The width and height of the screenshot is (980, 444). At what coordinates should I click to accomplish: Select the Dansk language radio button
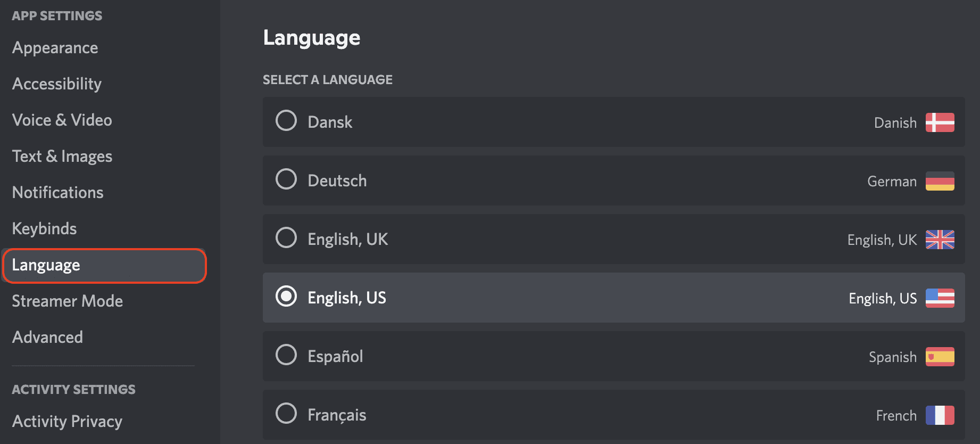tap(286, 121)
